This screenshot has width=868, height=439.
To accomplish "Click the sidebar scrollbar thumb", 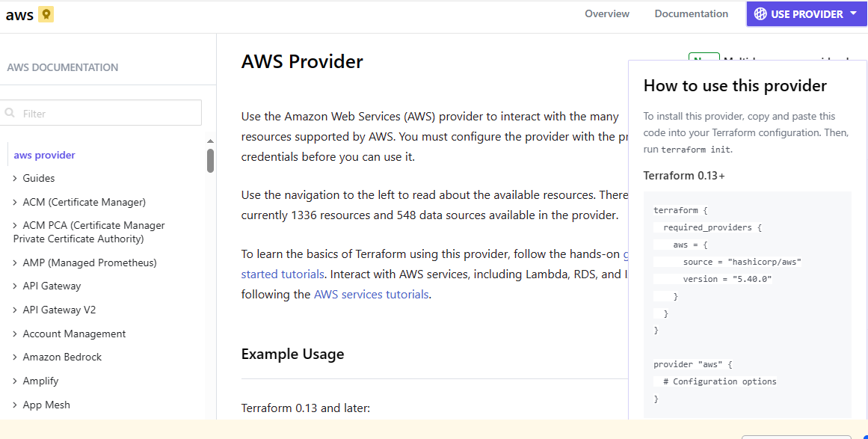I will [x=210, y=161].
